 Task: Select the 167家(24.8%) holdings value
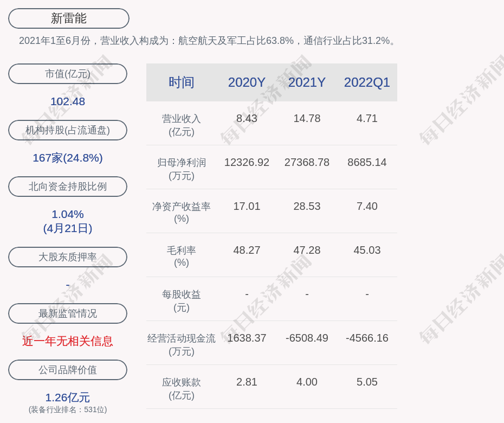[68, 158]
